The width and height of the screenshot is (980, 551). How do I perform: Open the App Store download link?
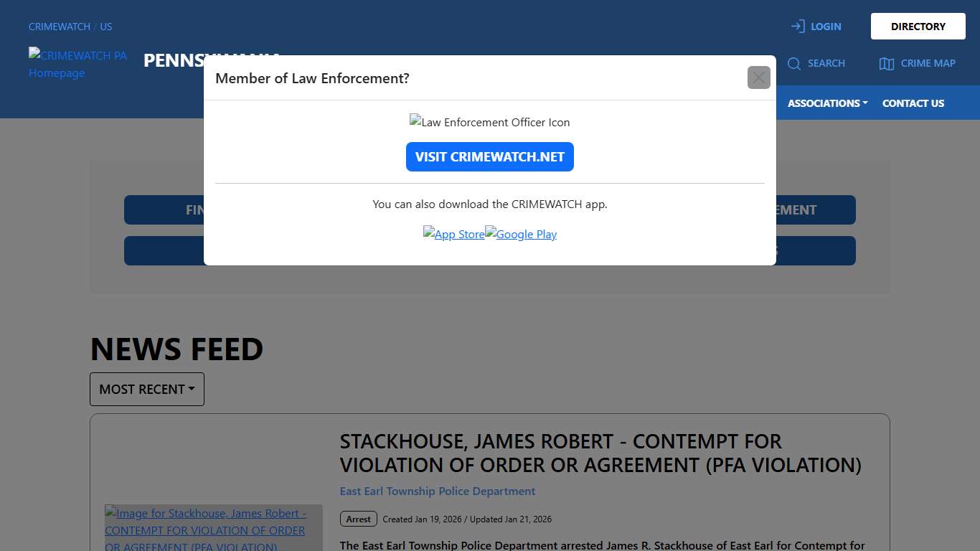pos(454,234)
